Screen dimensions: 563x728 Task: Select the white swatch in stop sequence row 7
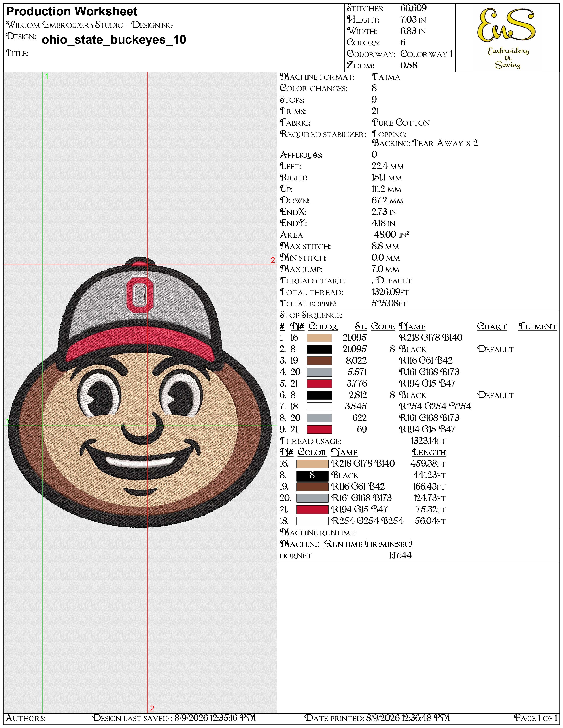pos(319,407)
